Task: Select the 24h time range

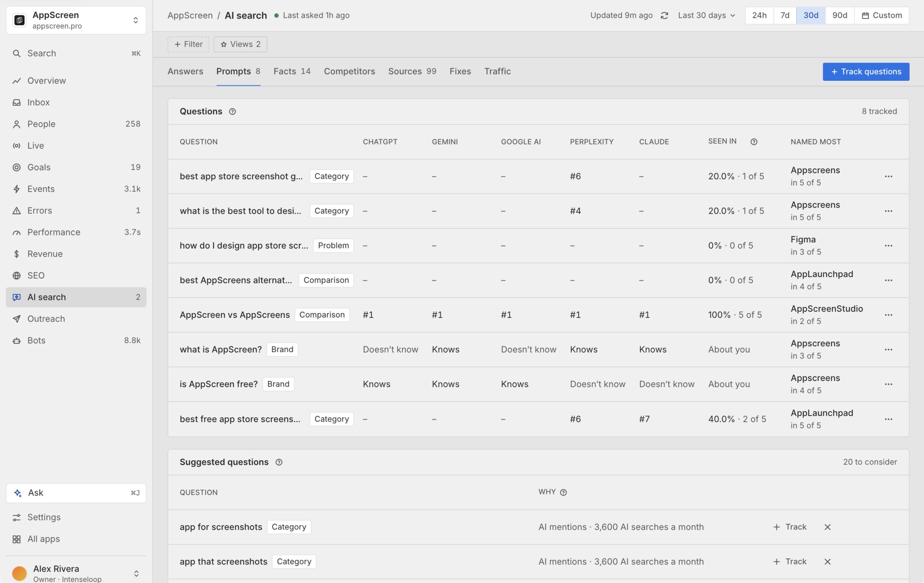Action: [759, 16]
